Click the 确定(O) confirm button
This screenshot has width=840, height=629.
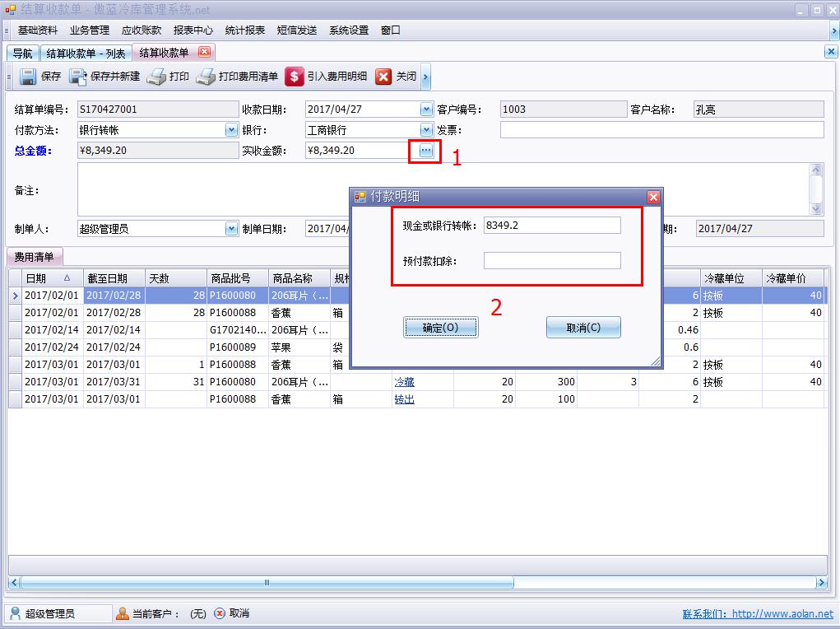(x=441, y=327)
